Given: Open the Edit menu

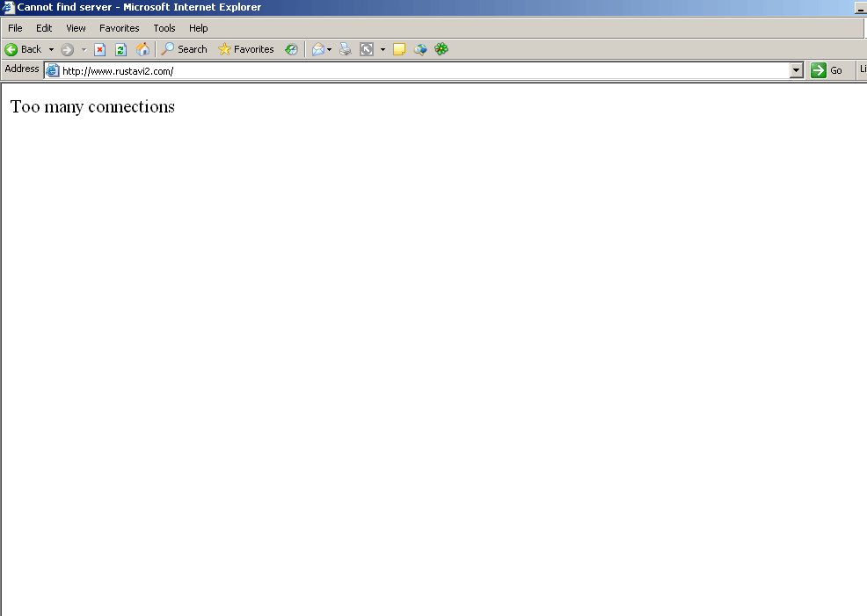Looking at the screenshot, I should (x=44, y=28).
